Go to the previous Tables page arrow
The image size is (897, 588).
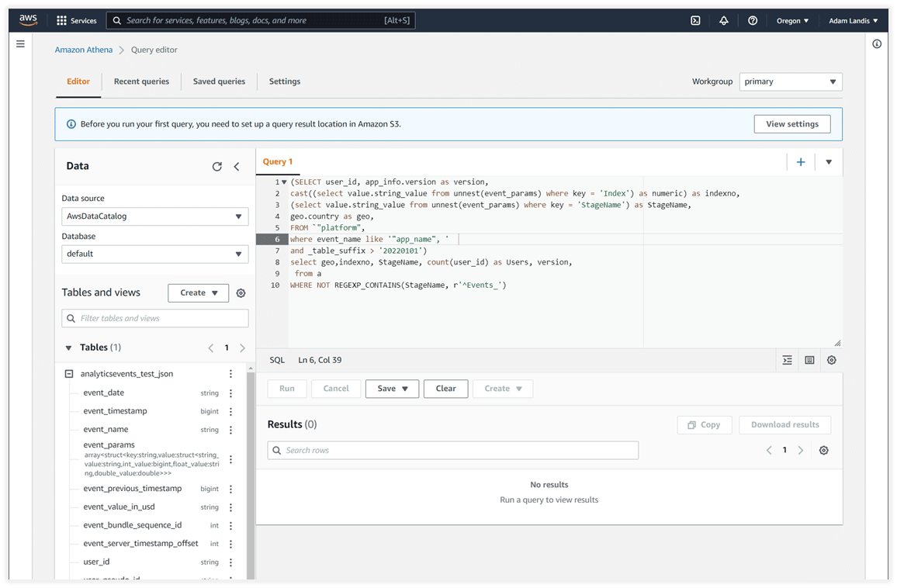210,348
